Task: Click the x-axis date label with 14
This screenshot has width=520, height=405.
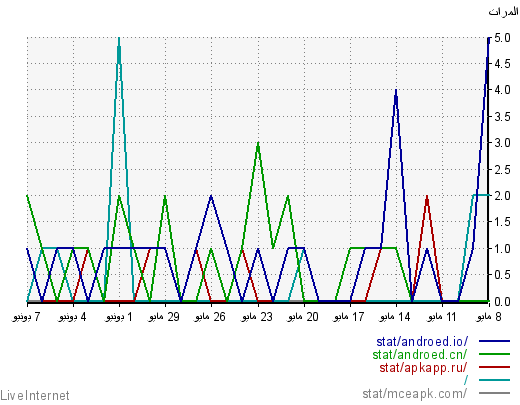Action: [x=395, y=317]
